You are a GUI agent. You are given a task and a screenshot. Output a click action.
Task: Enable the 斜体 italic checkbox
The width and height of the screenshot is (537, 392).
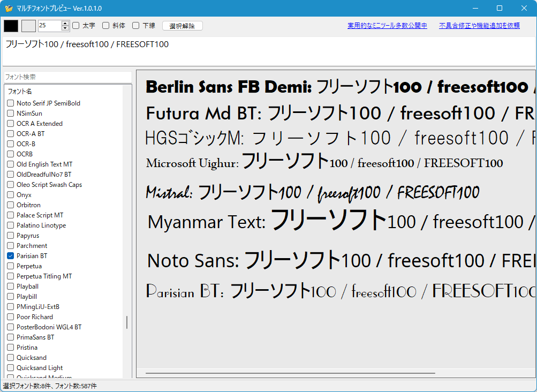[x=106, y=25]
